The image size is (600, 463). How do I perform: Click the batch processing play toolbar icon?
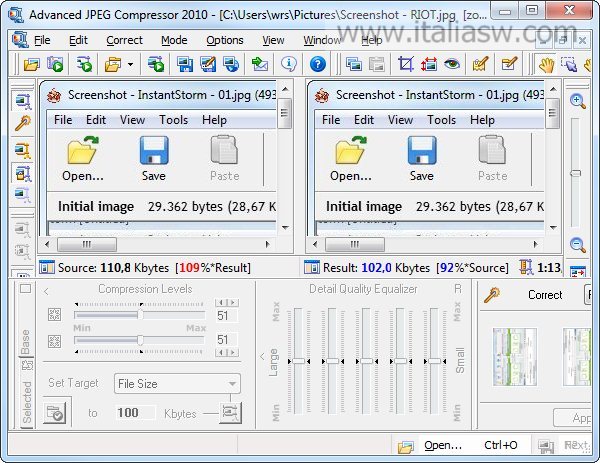pyautogui.click(x=55, y=64)
